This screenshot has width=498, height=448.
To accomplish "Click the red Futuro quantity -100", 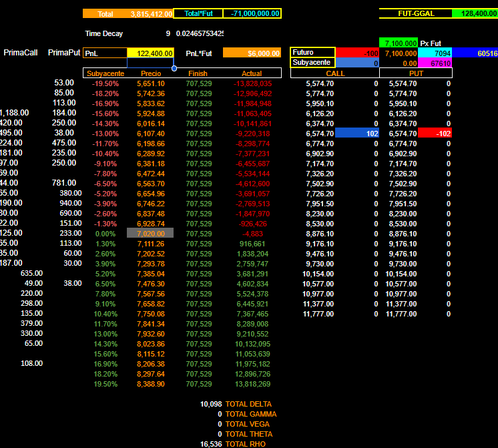I will [x=357, y=53].
